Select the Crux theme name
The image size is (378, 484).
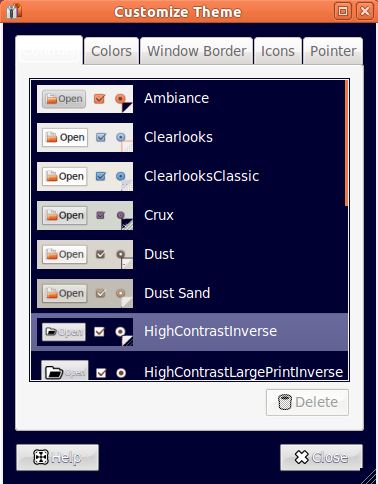click(159, 215)
